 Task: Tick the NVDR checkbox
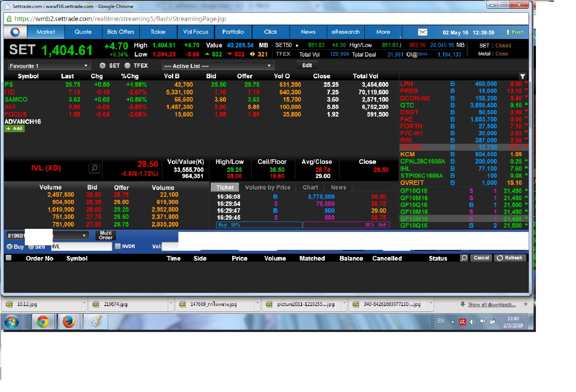118,246
